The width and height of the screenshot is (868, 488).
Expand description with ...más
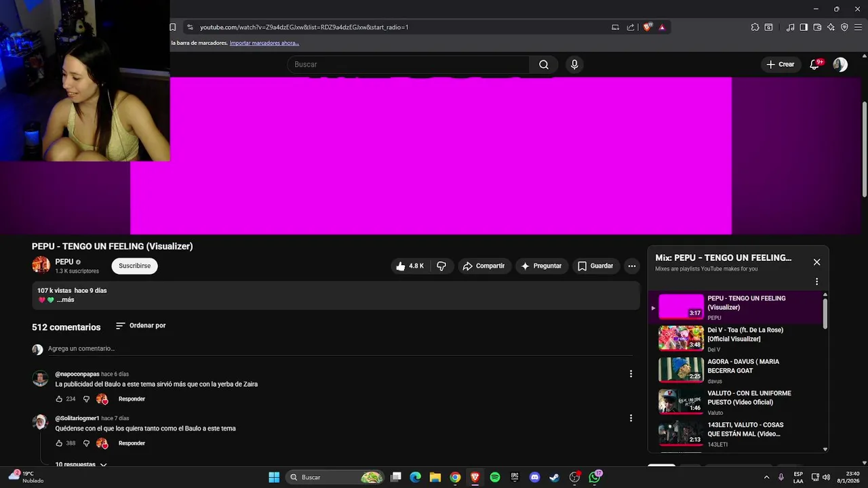click(x=66, y=300)
